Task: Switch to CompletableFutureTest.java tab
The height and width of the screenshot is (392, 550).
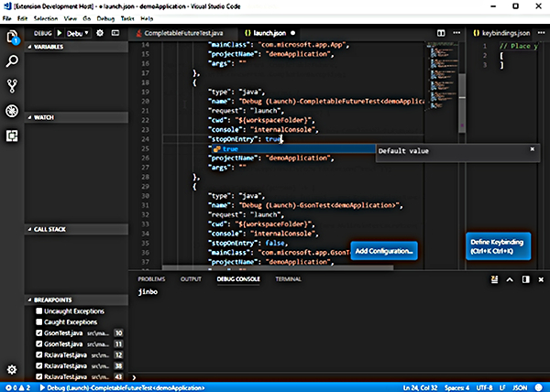Action: tap(183, 33)
